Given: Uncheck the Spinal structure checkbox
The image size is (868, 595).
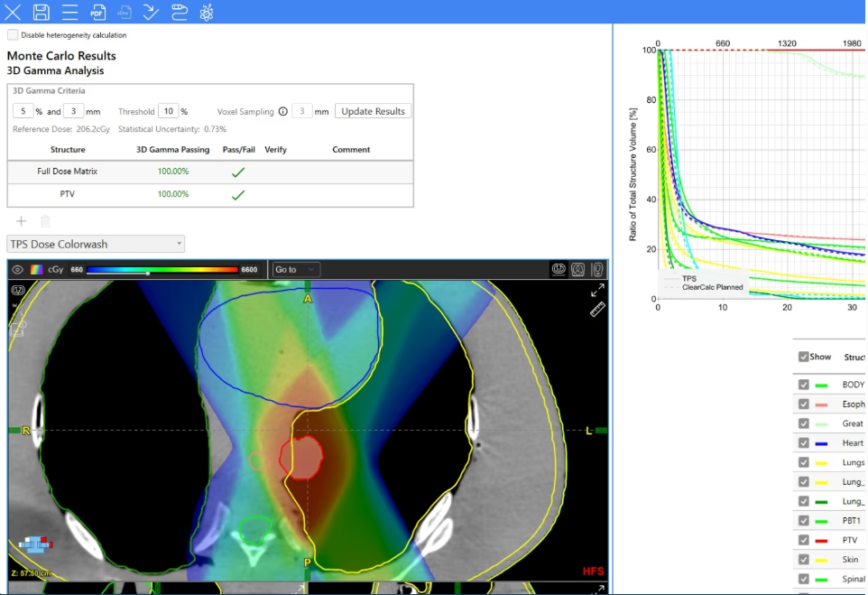Looking at the screenshot, I should tap(803, 579).
